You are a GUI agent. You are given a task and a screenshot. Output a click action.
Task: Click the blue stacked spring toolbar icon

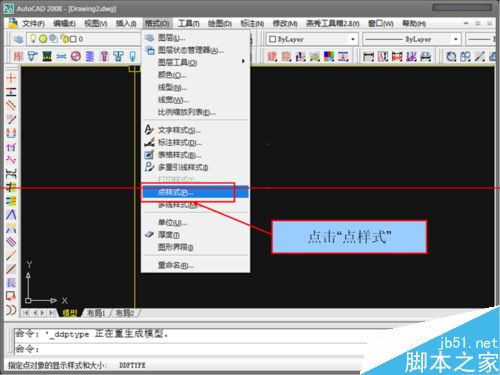[90, 56]
